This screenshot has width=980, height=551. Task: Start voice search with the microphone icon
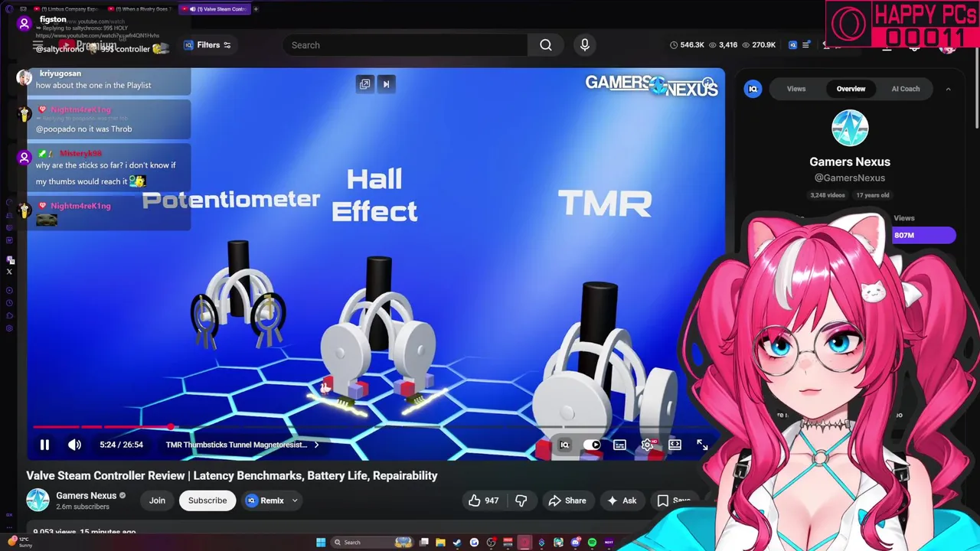click(585, 45)
